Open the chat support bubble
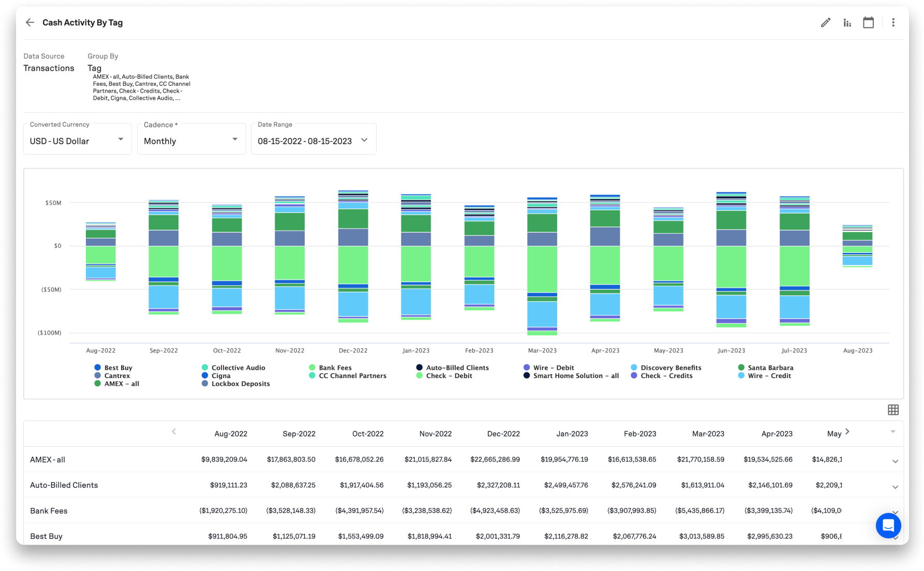This screenshot has height=571, width=924. click(888, 525)
